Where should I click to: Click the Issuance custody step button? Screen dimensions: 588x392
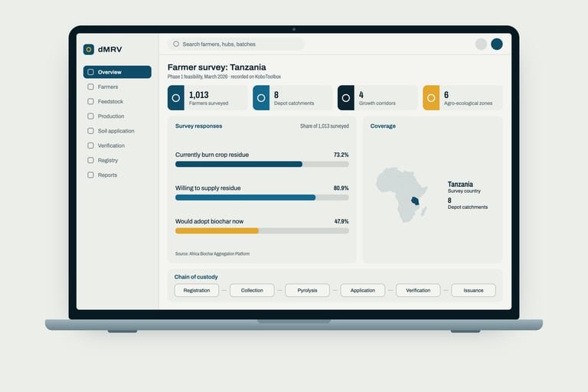tap(473, 290)
